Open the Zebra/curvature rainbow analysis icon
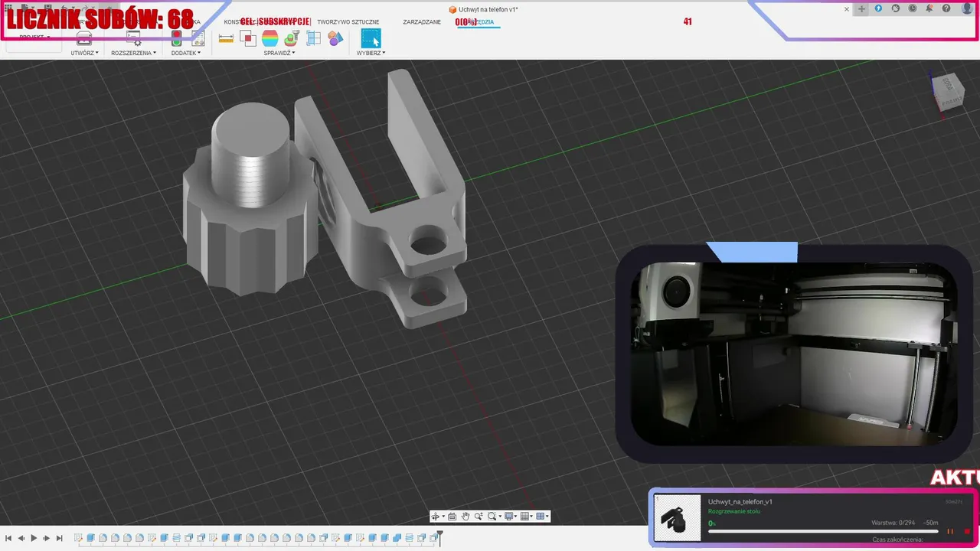 (269, 38)
